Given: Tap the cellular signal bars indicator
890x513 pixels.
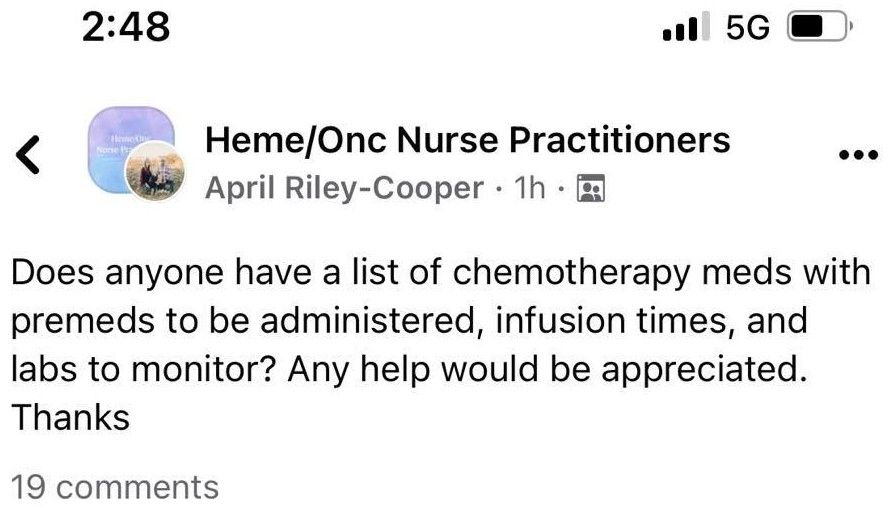Looking at the screenshot, I should pos(686,26).
